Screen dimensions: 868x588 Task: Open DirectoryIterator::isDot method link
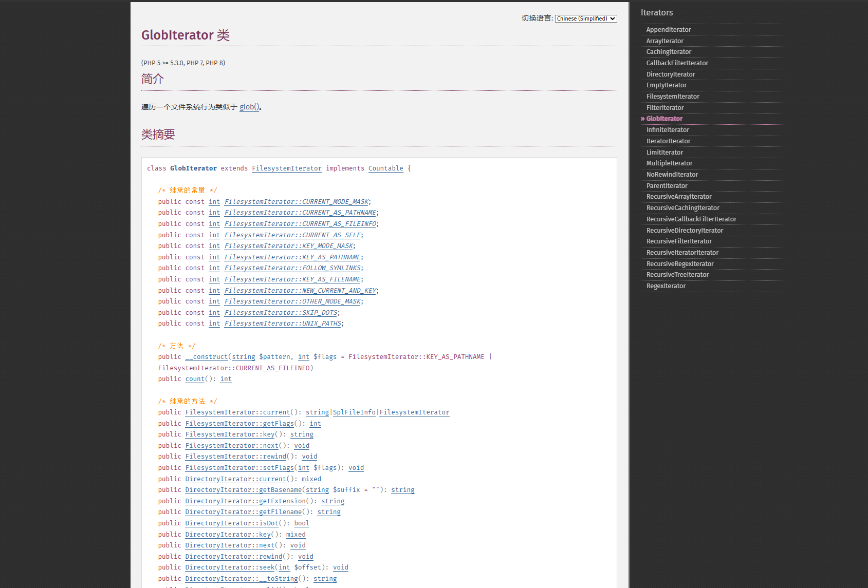231,523
